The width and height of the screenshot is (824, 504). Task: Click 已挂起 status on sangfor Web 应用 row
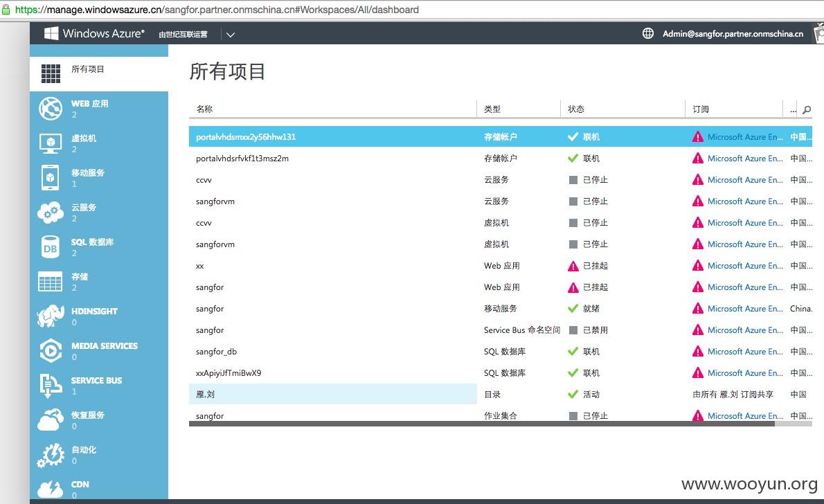(595, 287)
